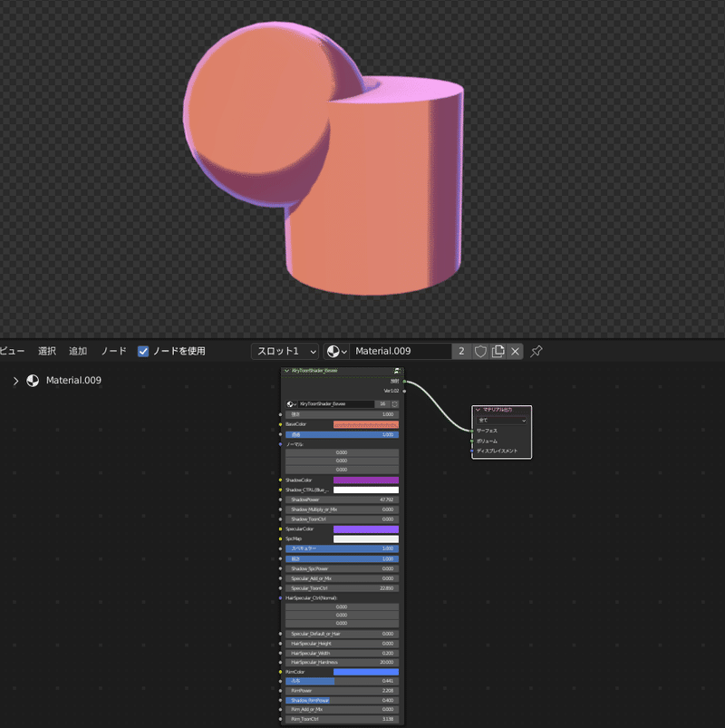Open the ShadowColor purple color swatch
This screenshot has width=725, height=728.
point(366,480)
